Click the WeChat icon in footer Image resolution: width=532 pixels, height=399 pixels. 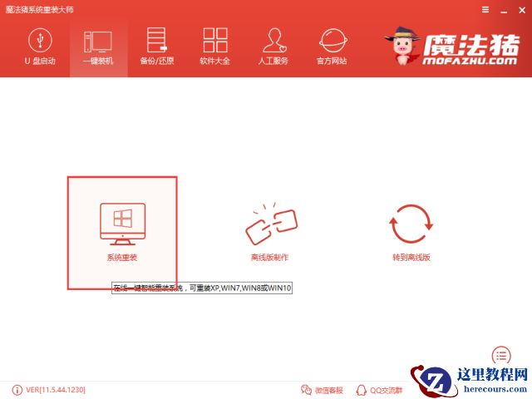click(x=306, y=390)
